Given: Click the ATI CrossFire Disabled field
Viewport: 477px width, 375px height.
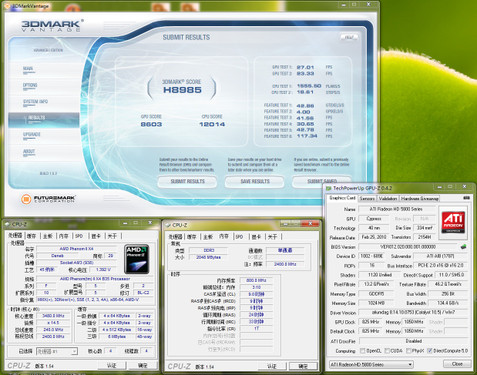Looking at the screenshot, I should pos(413,341).
